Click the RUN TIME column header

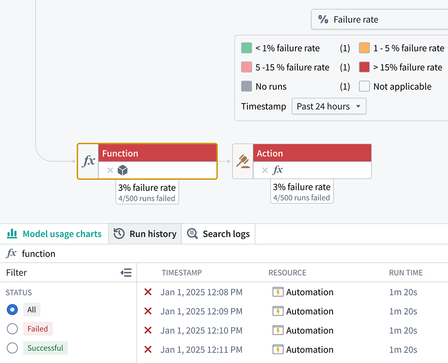tap(406, 273)
